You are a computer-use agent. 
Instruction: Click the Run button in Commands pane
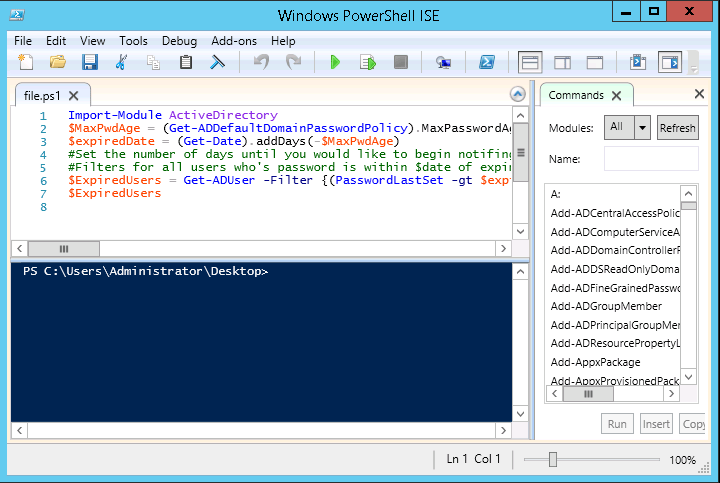click(x=617, y=424)
